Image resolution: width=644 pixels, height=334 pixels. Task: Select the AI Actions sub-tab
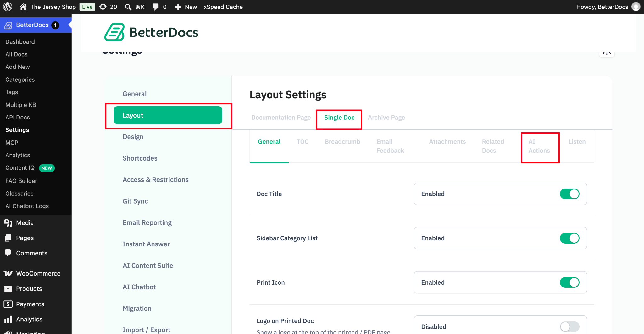(x=539, y=146)
